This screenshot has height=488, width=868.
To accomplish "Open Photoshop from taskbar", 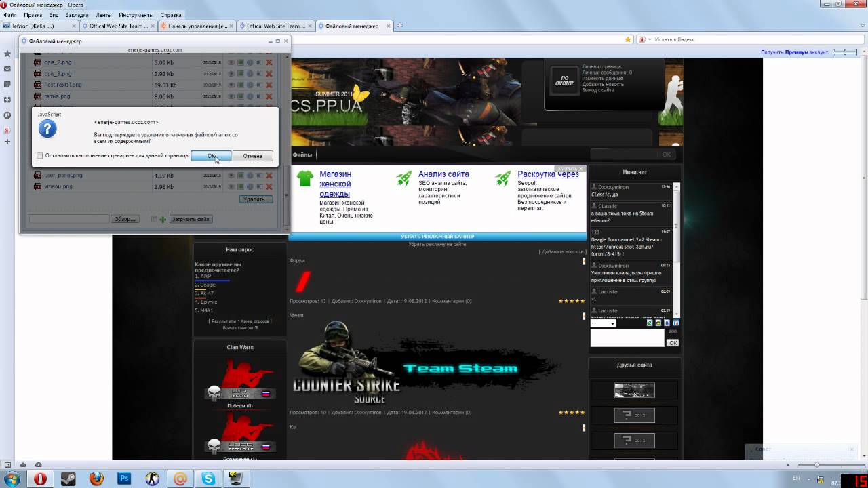I will pyautogui.click(x=124, y=479).
